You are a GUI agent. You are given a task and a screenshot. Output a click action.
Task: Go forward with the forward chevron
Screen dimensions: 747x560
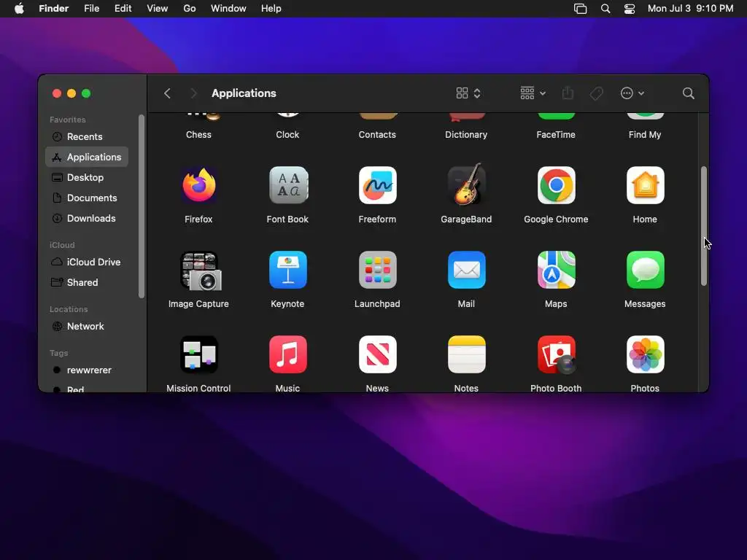tap(193, 93)
